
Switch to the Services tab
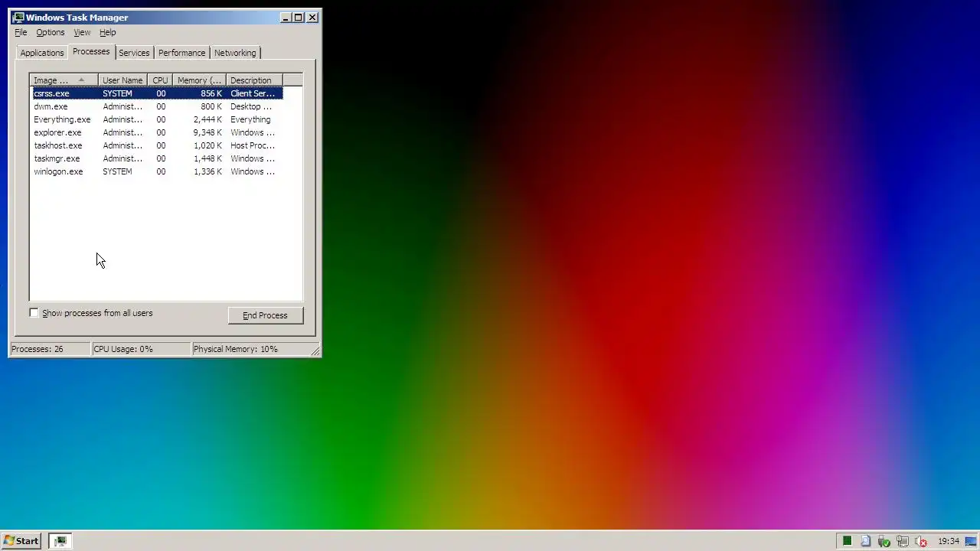pyautogui.click(x=134, y=53)
